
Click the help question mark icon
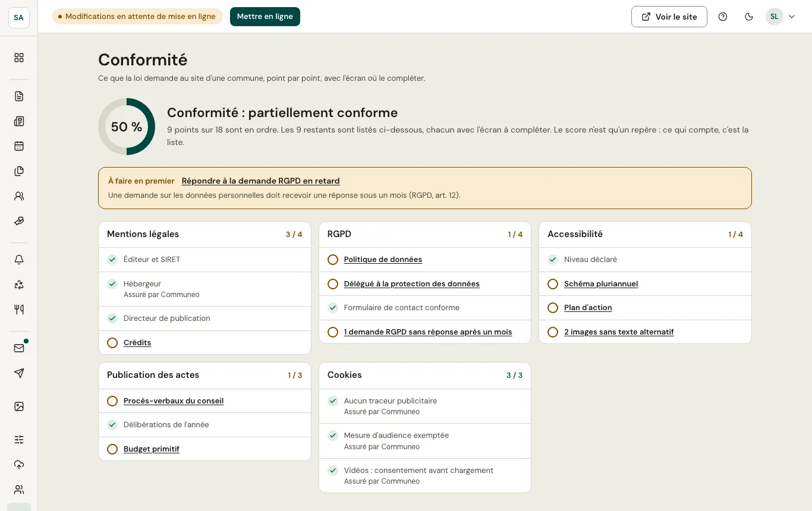coord(723,17)
